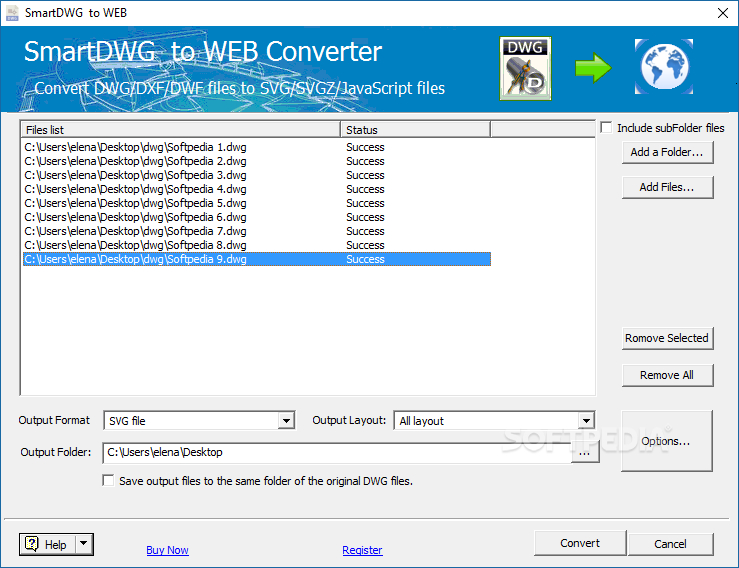The width and height of the screenshot is (739, 568).
Task: Select the Softpedia 8.dwg row
Action: (257, 245)
